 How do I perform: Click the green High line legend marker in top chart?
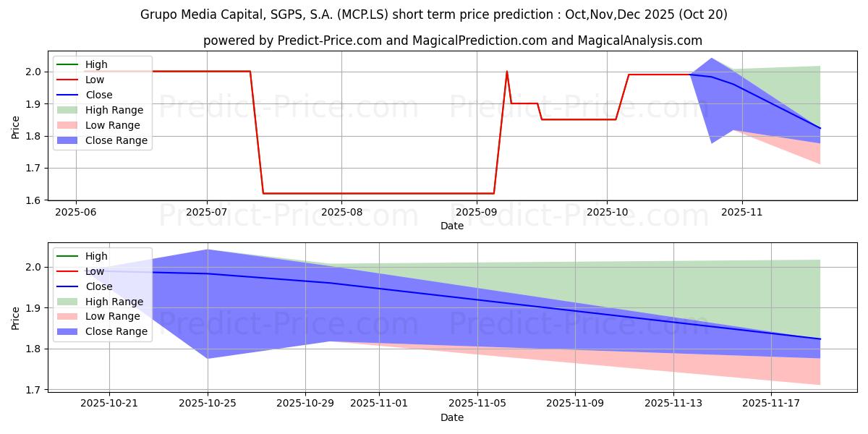click(68, 65)
